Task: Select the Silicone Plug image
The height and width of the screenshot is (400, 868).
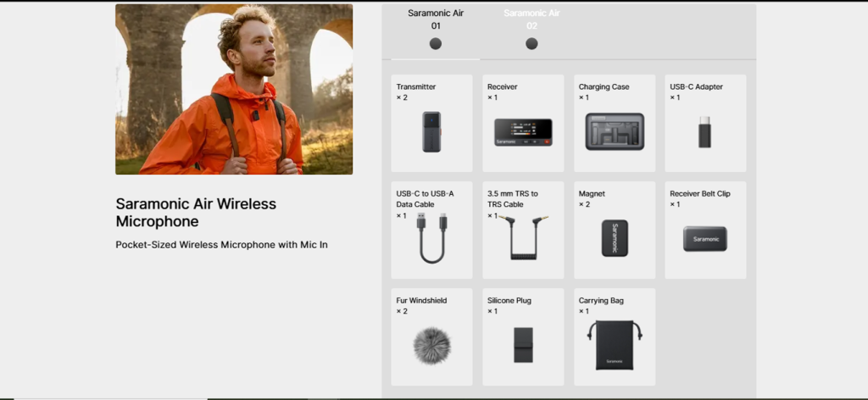Action: [523, 345]
